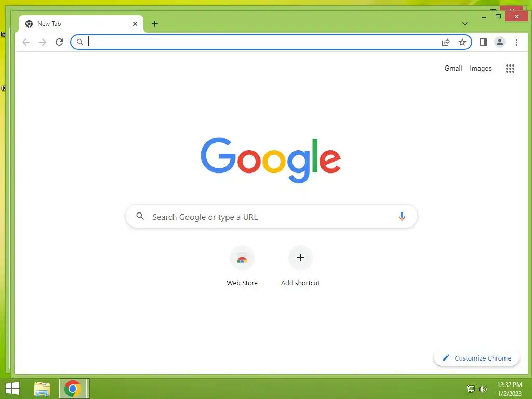Open the Web Store shortcut
Image resolution: width=532 pixels, height=399 pixels.
(242, 267)
